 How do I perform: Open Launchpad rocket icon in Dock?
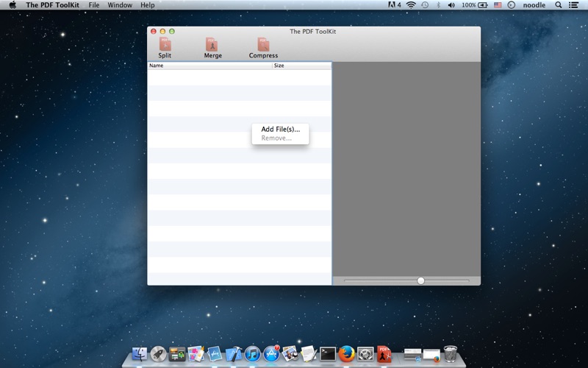point(158,354)
